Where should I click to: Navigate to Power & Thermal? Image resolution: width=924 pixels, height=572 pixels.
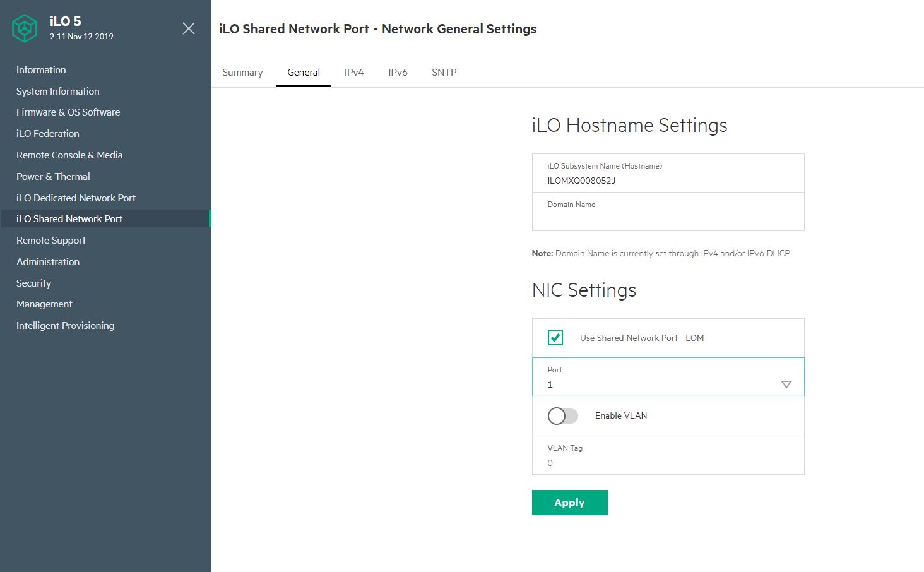[x=53, y=176]
